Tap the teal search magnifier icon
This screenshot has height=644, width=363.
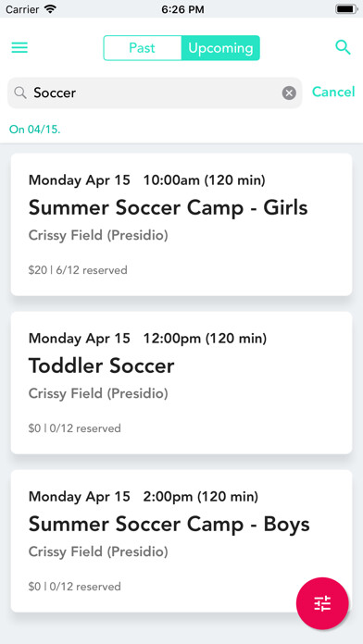[343, 47]
